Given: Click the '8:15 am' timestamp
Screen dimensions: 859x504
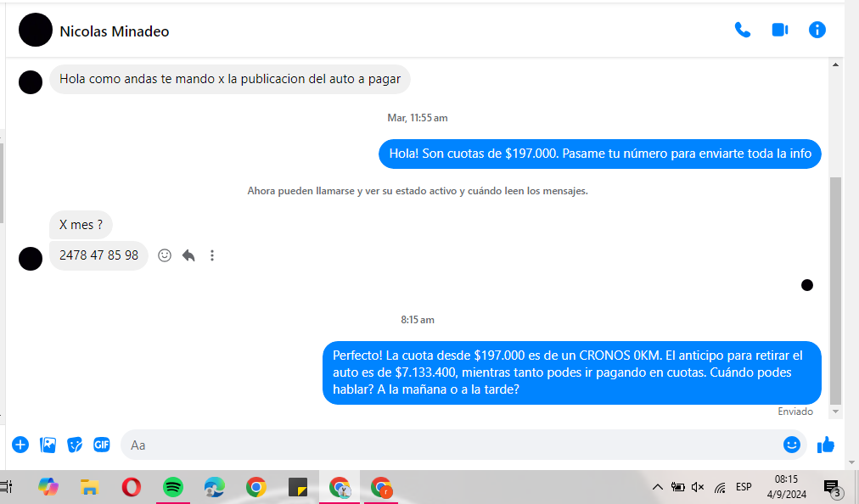Looking at the screenshot, I should click(418, 320).
